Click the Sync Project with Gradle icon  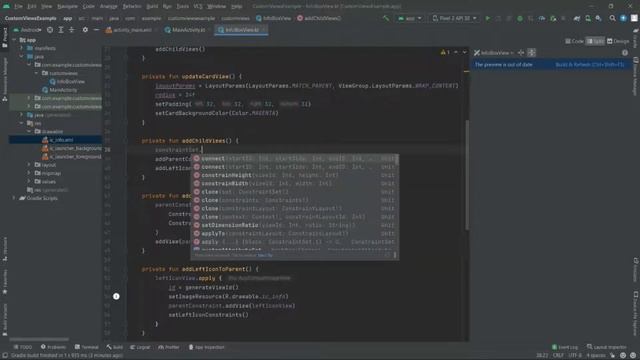577,18
